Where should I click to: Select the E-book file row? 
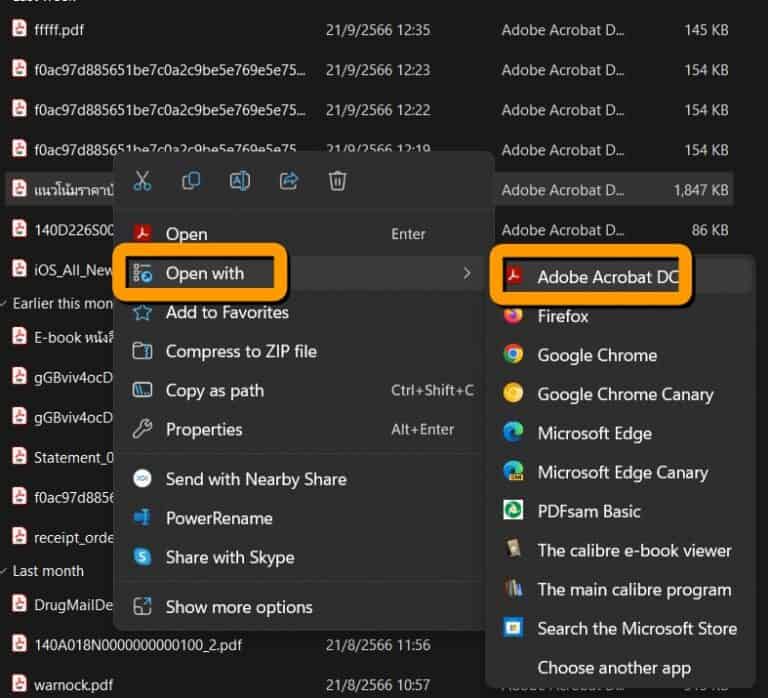(x=60, y=337)
